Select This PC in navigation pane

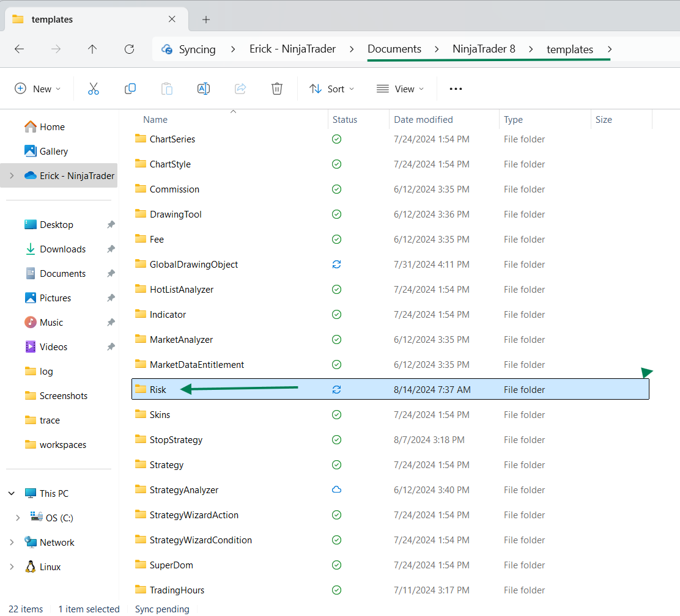(47, 493)
